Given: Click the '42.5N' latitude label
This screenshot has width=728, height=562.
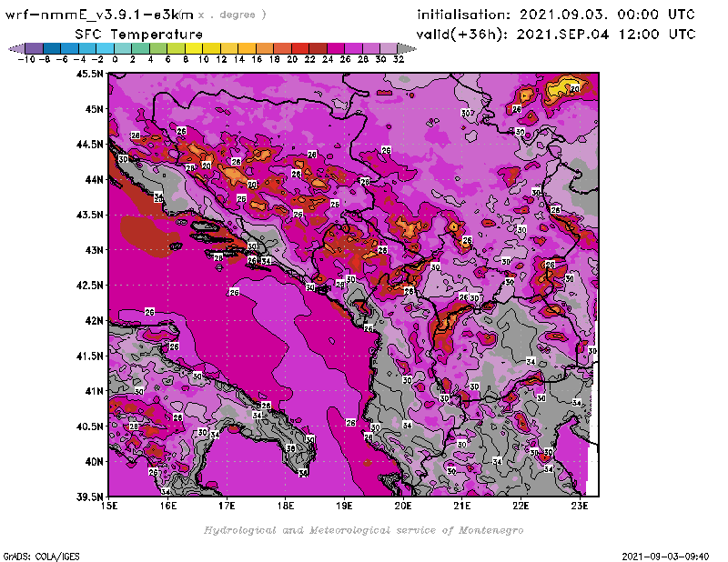Looking at the screenshot, I should tap(90, 286).
